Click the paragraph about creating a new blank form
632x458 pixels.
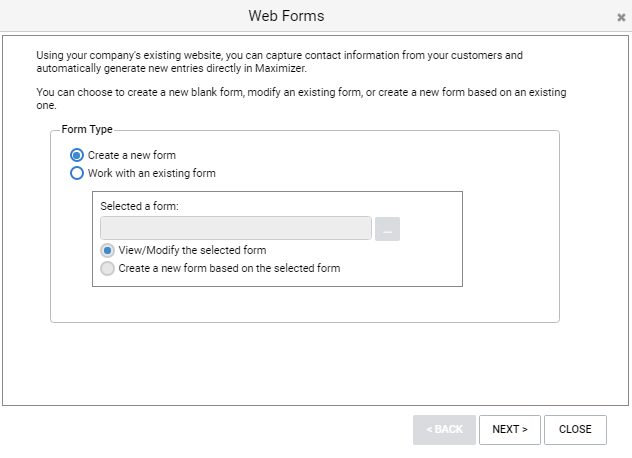point(301,99)
